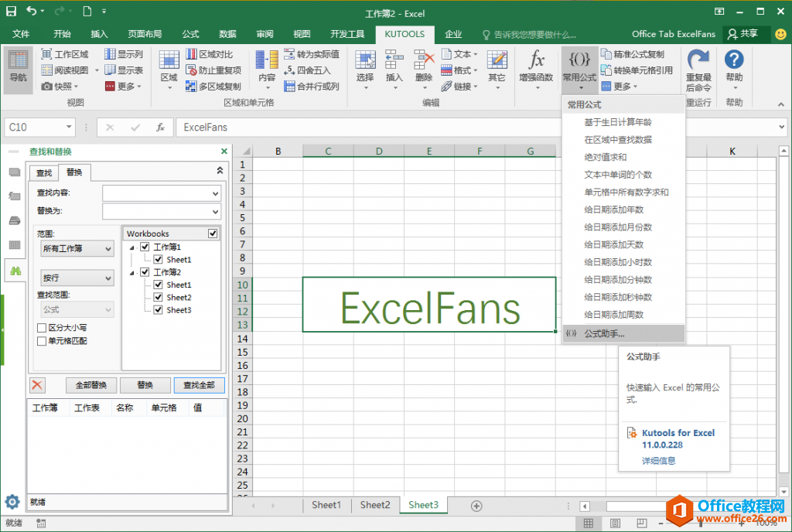Uncheck Sheet1 under 工作簿1
Screen dimensions: 792x532
click(158, 260)
